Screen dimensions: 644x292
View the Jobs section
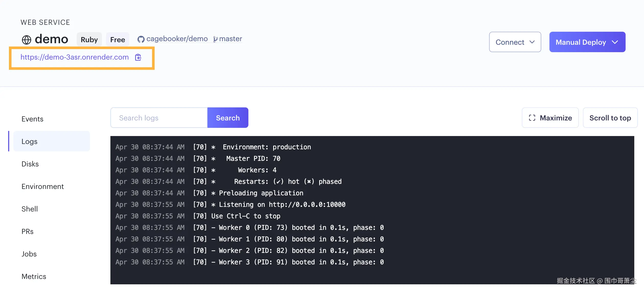point(29,254)
